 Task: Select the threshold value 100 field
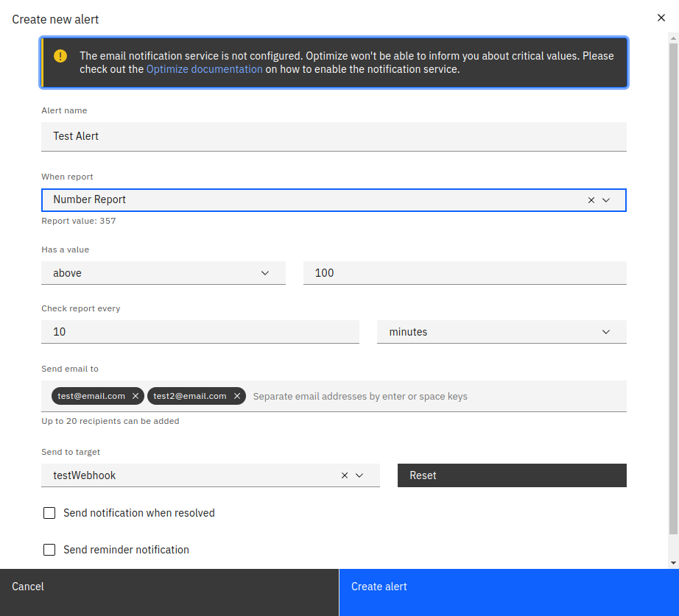point(464,272)
